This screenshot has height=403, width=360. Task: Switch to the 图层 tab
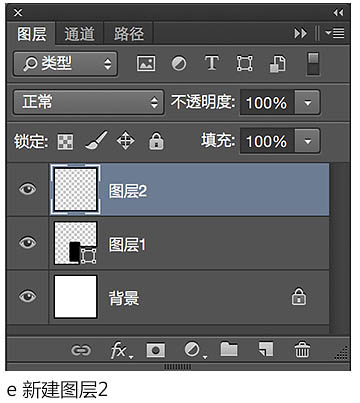click(x=32, y=34)
